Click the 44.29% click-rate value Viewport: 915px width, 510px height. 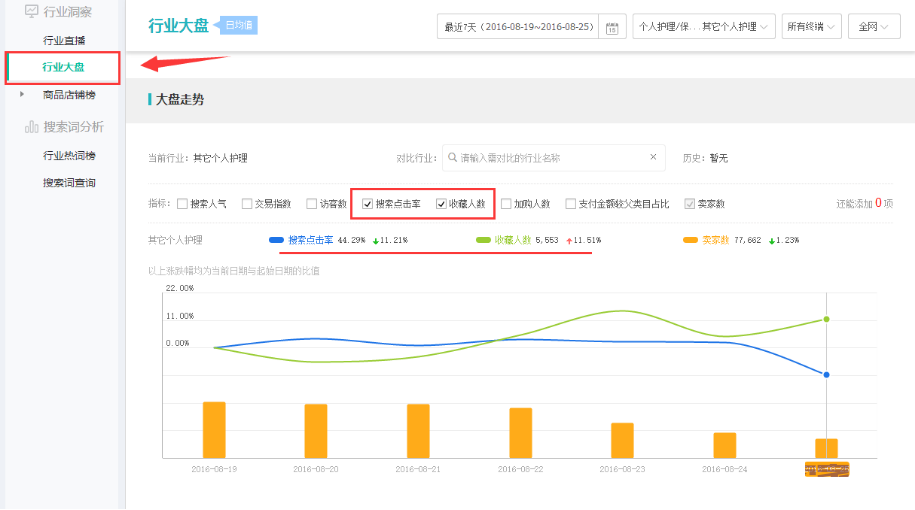pyautogui.click(x=351, y=240)
